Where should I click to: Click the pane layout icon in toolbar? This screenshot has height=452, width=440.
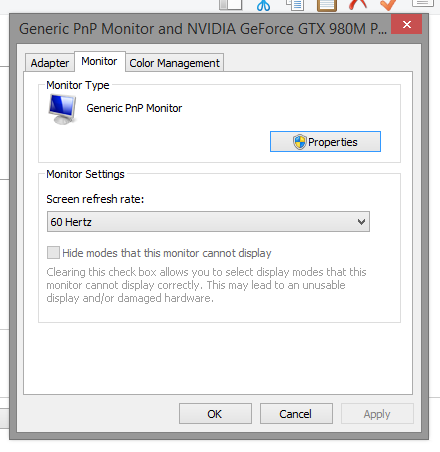click(231, 4)
